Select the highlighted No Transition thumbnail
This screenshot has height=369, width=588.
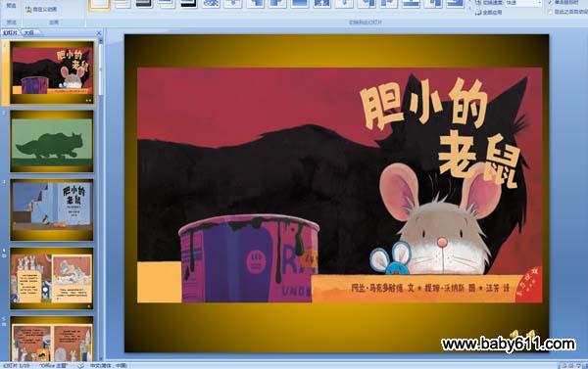point(99,4)
